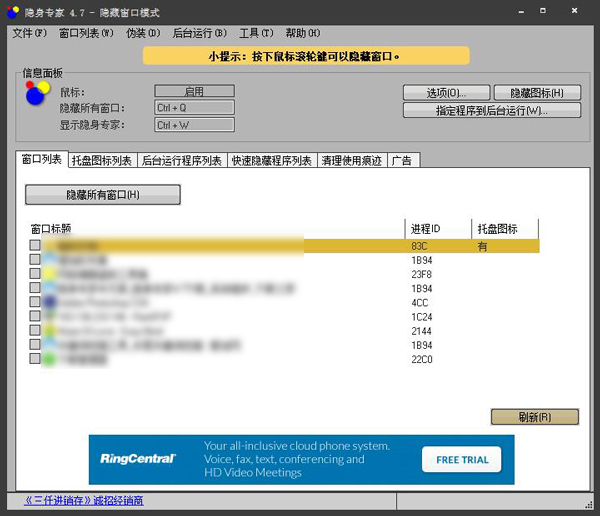Open the 帮助(H) menu
This screenshot has width=600, height=516.
coord(303,33)
